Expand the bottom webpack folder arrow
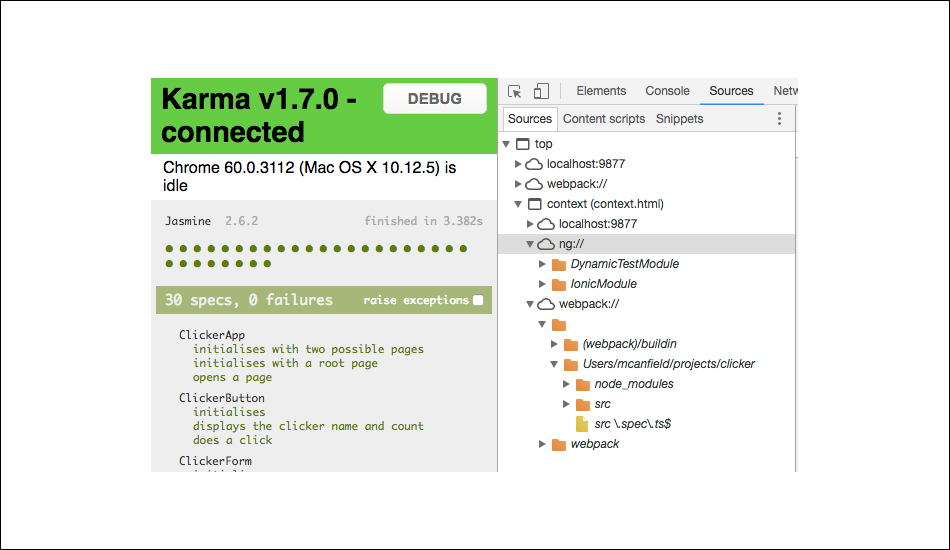The width and height of the screenshot is (950, 550). [x=542, y=444]
